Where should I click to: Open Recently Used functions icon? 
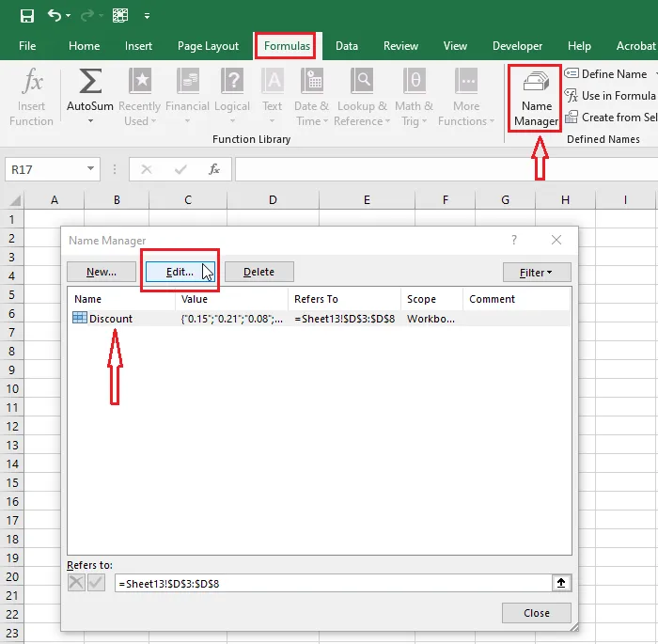pos(140,81)
